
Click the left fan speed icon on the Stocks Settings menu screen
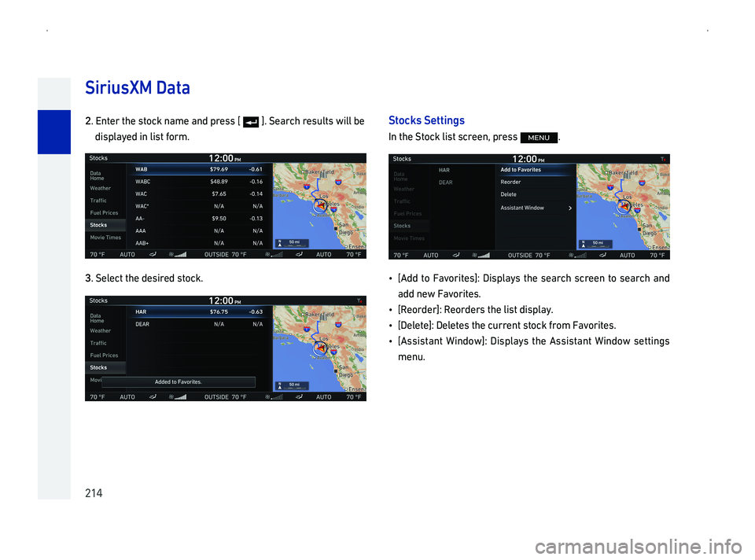[481, 255]
